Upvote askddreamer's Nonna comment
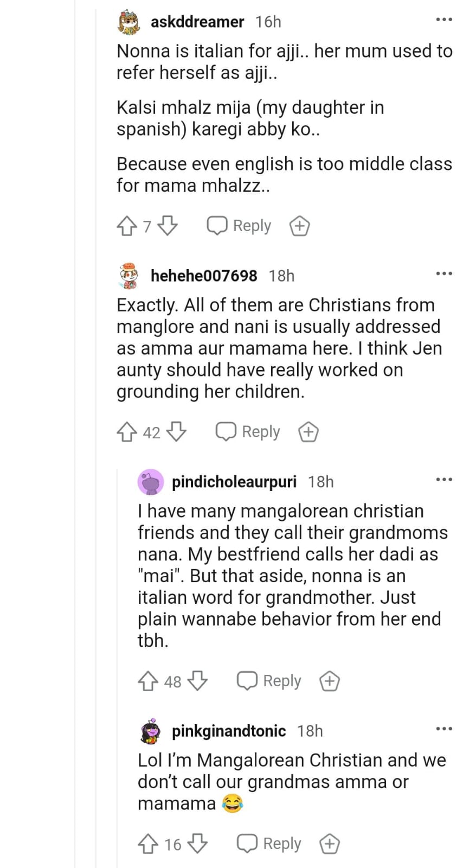The width and height of the screenshot is (476, 868). point(127,226)
